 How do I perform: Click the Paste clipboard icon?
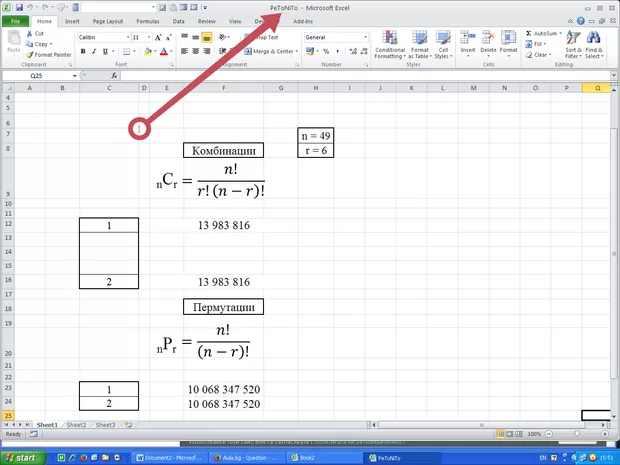point(14,38)
